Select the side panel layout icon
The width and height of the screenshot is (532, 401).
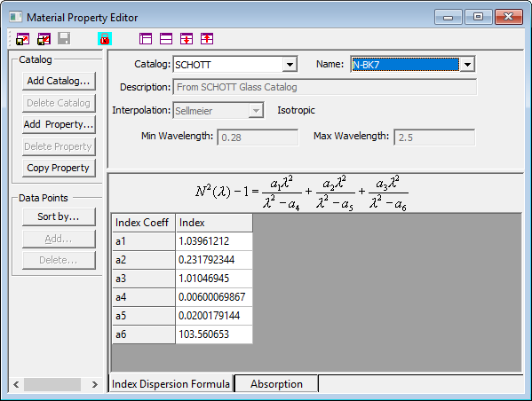[146, 39]
